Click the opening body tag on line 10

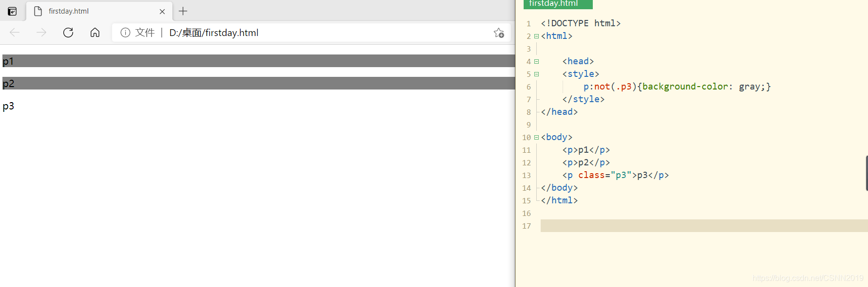tap(557, 137)
